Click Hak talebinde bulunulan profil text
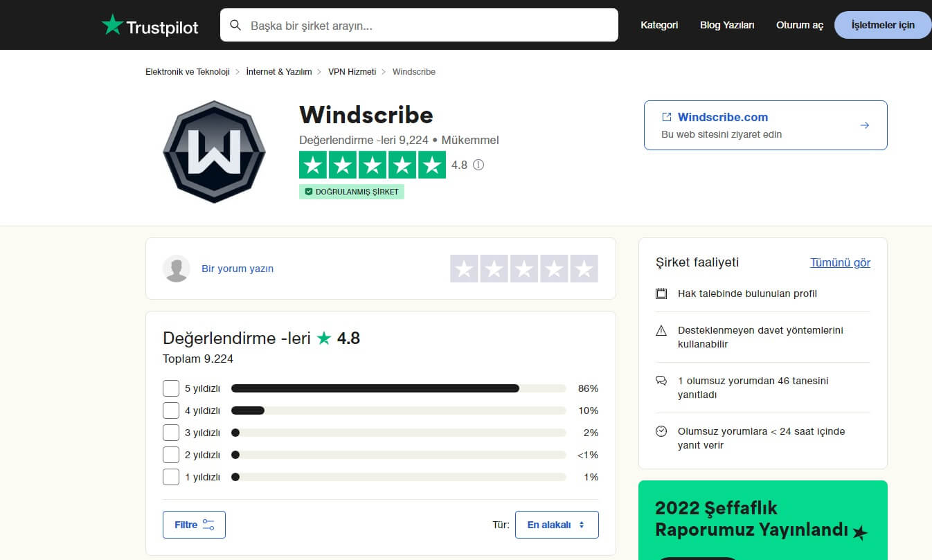 [747, 293]
